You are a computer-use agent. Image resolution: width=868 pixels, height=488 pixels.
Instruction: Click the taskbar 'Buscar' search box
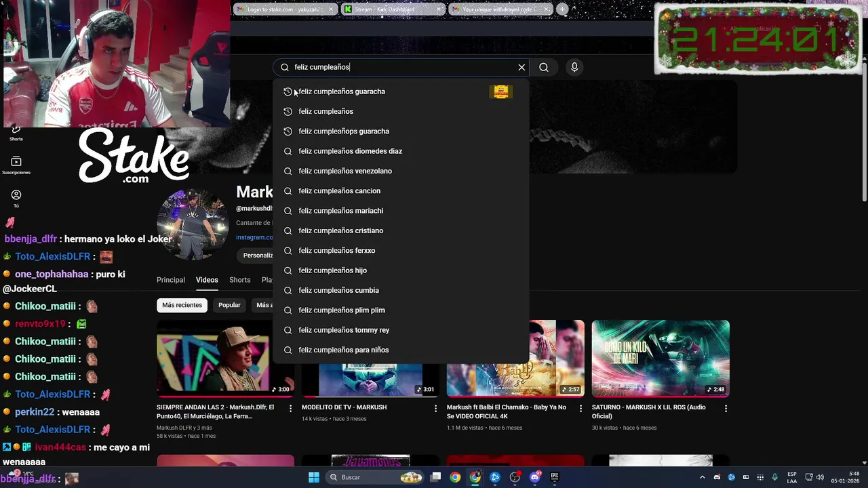click(x=375, y=477)
